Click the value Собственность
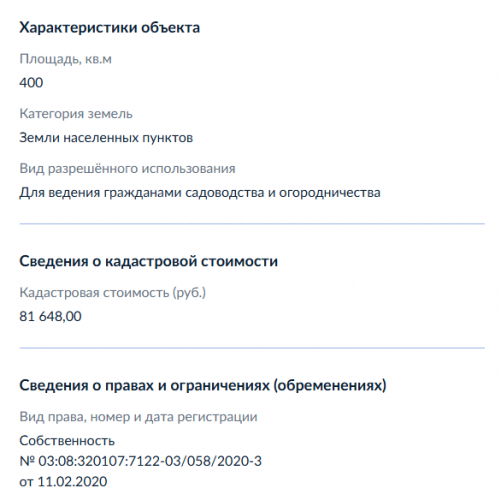 (x=67, y=441)
